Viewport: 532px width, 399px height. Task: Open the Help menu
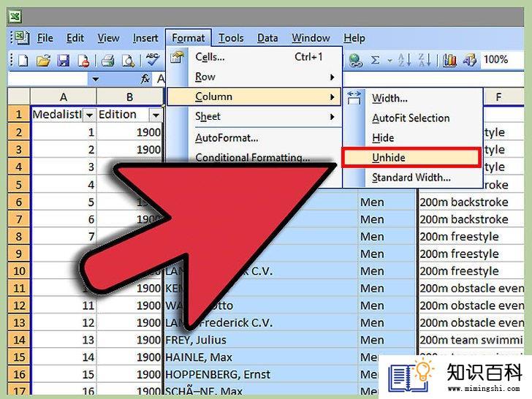354,38
